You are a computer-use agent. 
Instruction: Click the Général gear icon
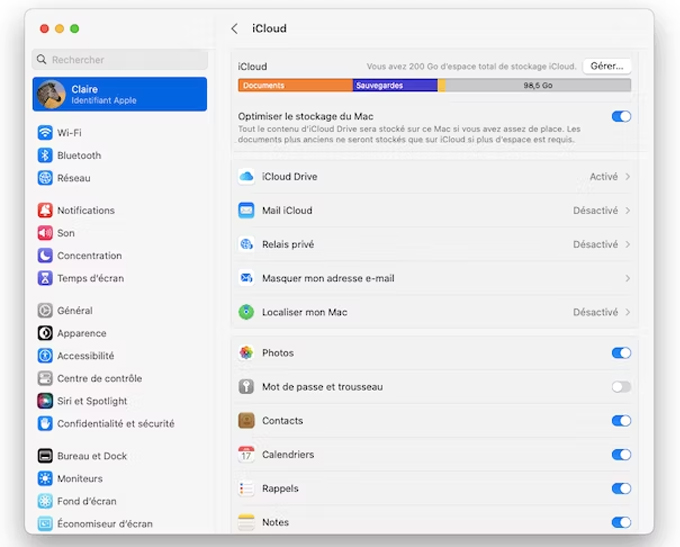coord(45,311)
